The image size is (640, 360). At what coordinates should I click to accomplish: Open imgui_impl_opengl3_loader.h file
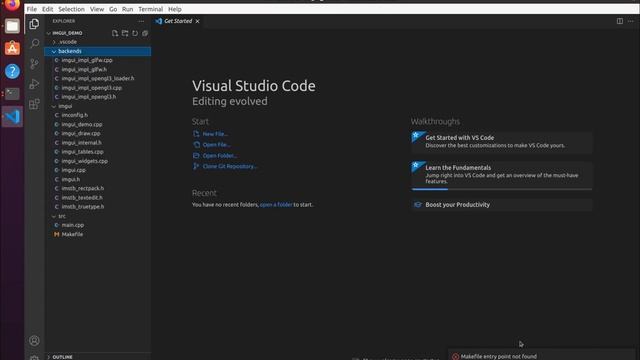(98, 78)
